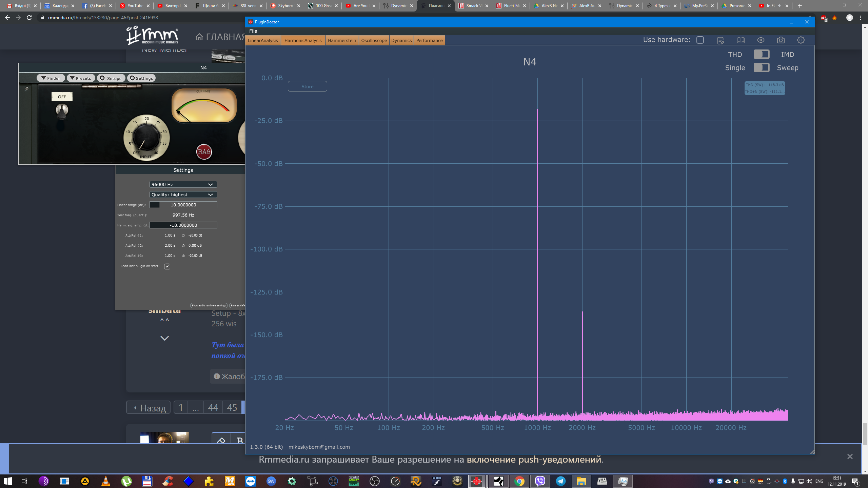Open the sample rate 96000 Hz dropdown

click(x=183, y=184)
